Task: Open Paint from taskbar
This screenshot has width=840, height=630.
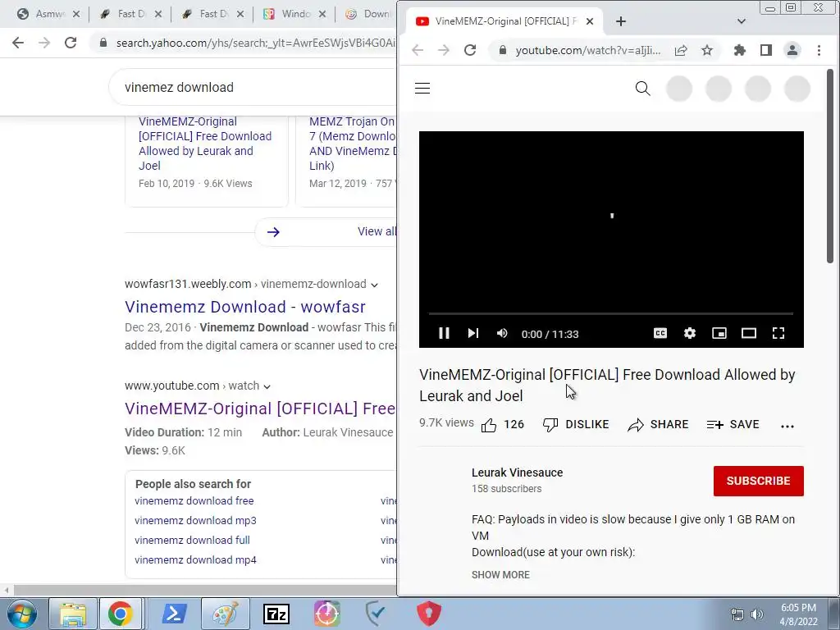Action: pyautogui.click(x=226, y=614)
